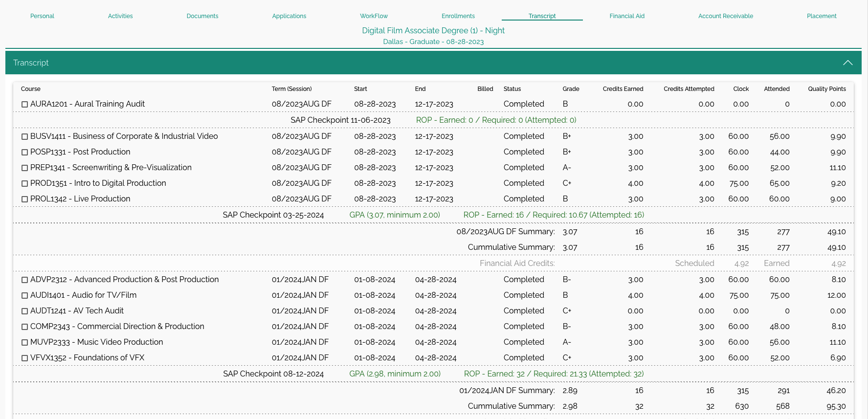Click the Quality Points column header

coord(826,89)
